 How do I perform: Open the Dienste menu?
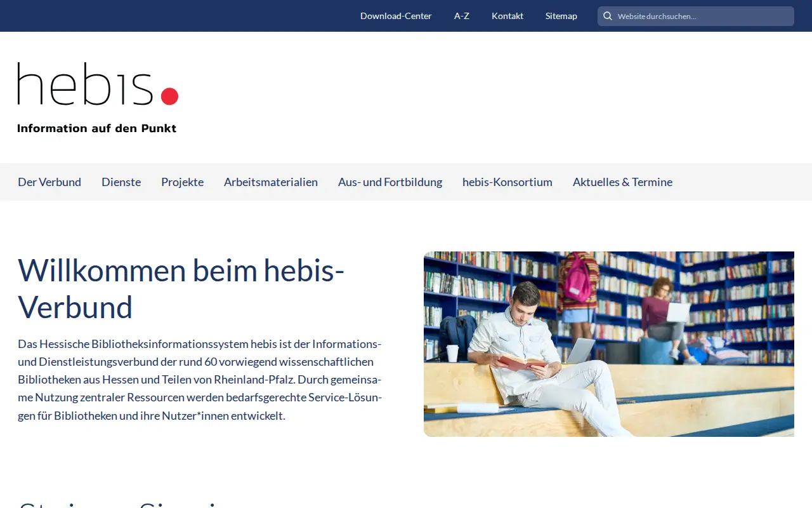(x=121, y=182)
